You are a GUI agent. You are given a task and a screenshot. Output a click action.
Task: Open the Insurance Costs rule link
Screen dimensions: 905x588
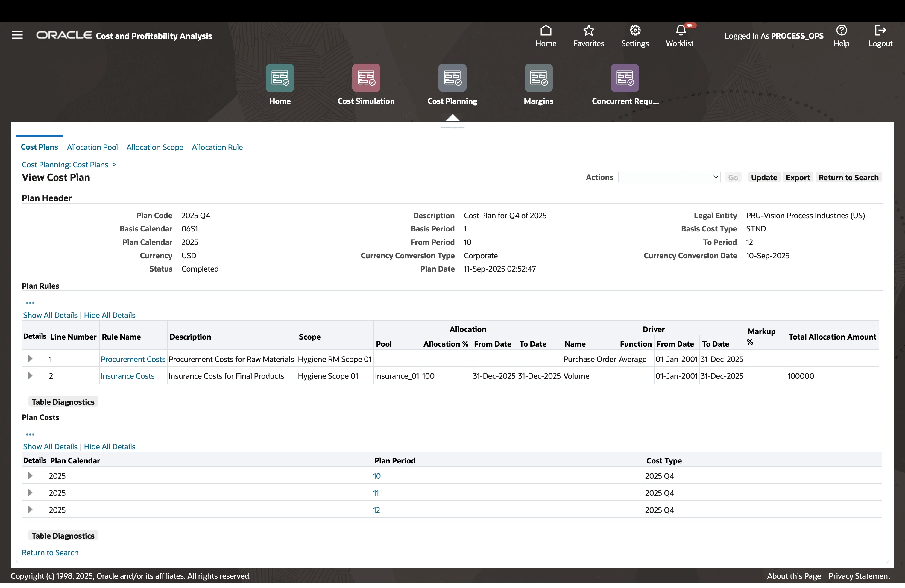(x=127, y=376)
